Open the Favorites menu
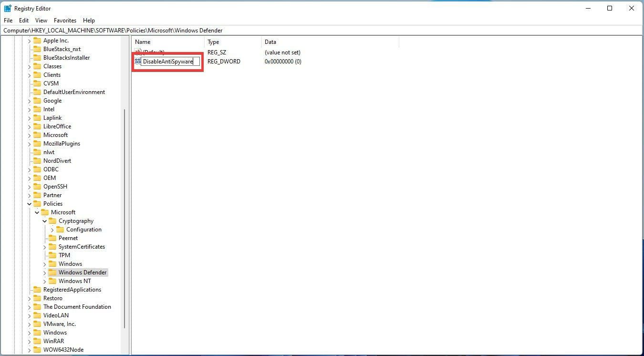The height and width of the screenshot is (356, 644). pyautogui.click(x=65, y=21)
